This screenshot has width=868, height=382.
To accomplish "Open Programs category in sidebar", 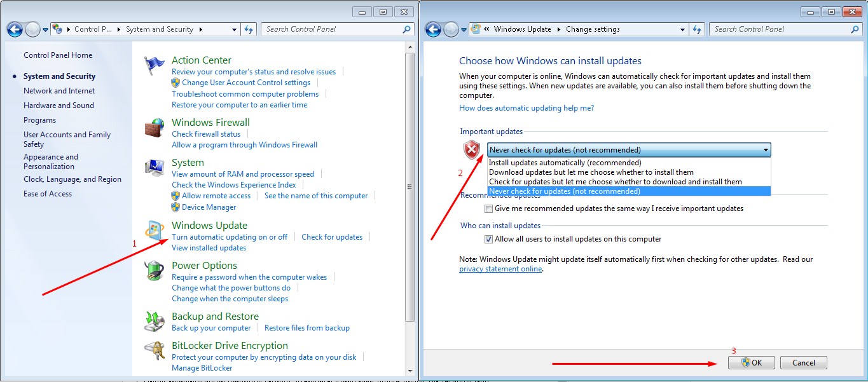I will pos(40,120).
